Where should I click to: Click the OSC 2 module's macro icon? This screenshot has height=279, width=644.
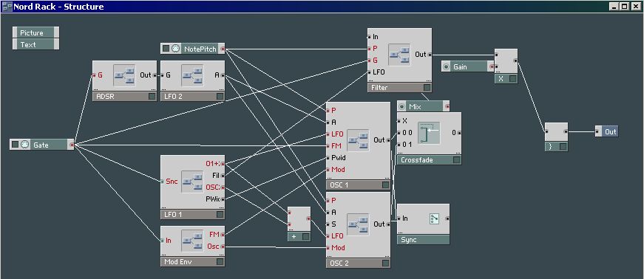point(358,224)
